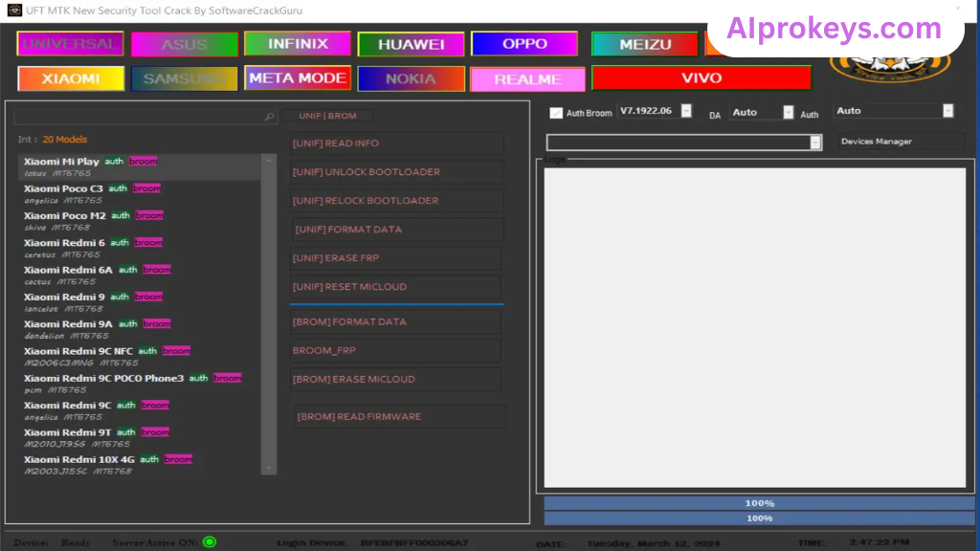Open the OPPO brand tab

pos(524,44)
